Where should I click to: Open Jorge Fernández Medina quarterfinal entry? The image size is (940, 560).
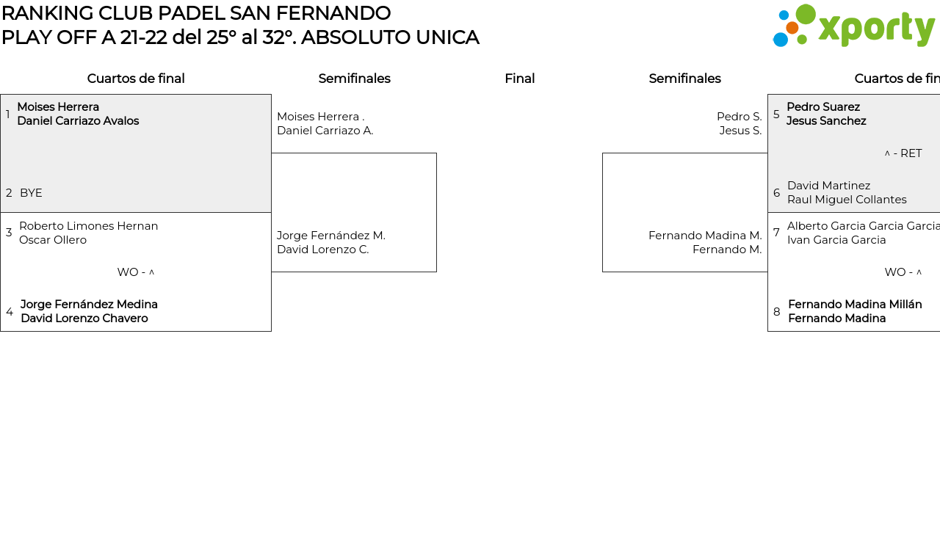89,311
